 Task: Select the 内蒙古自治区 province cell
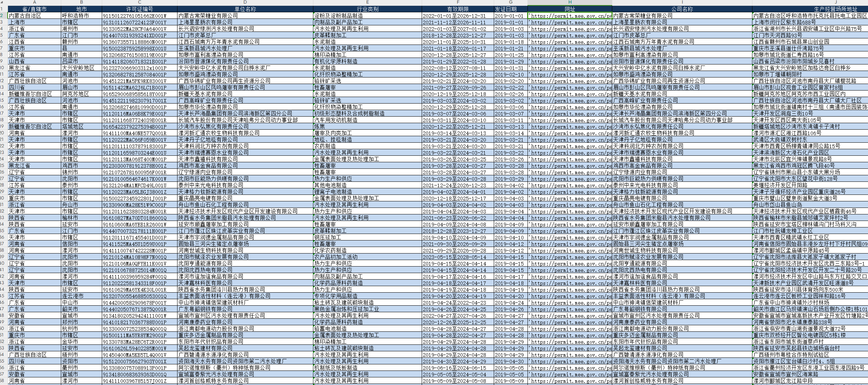(34, 16)
